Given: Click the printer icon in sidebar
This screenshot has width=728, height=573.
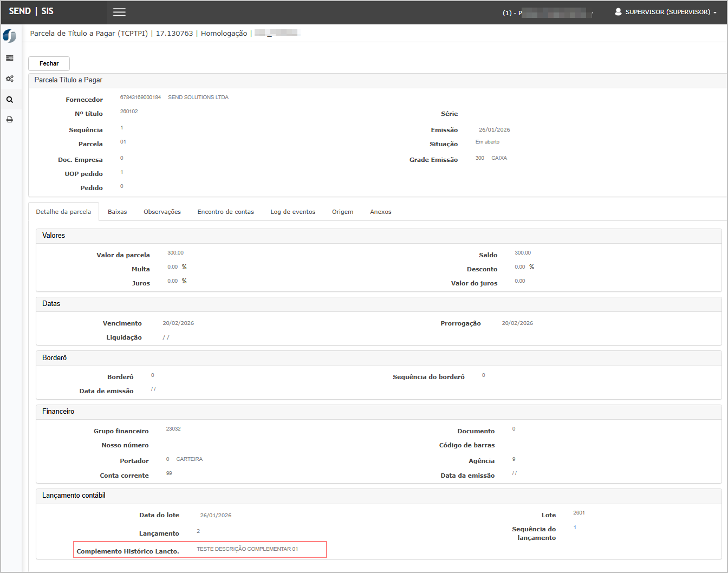Looking at the screenshot, I should coord(10,120).
